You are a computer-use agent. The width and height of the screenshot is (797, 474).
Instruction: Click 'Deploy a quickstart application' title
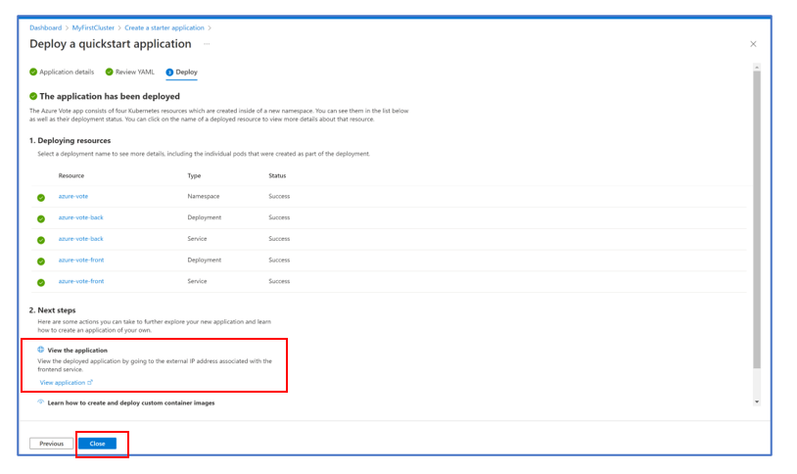point(110,44)
